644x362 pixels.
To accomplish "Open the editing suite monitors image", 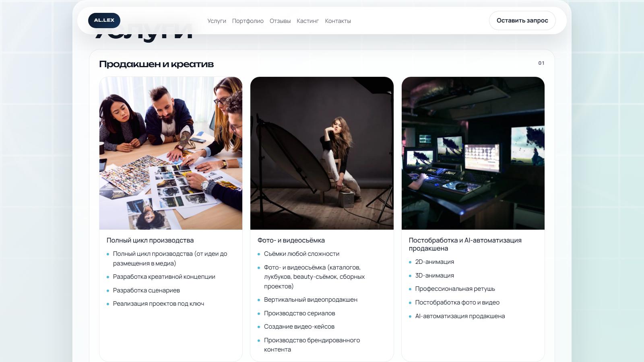I will pos(473,153).
